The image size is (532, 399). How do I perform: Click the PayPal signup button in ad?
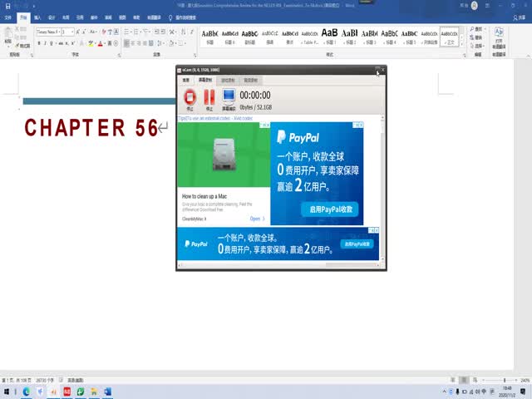pyautogui.click(x=331, y=209)
